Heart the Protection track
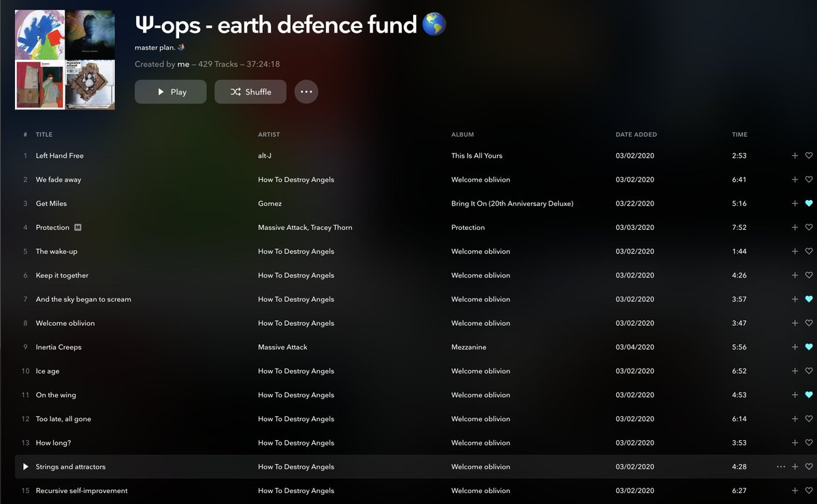The height and width of the screenshot is (504, 817). pyautogui.click(x=809, y=227)
